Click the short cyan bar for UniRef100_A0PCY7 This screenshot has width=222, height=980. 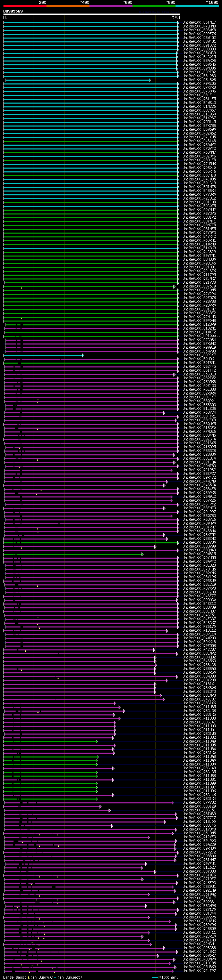(44, 355)
